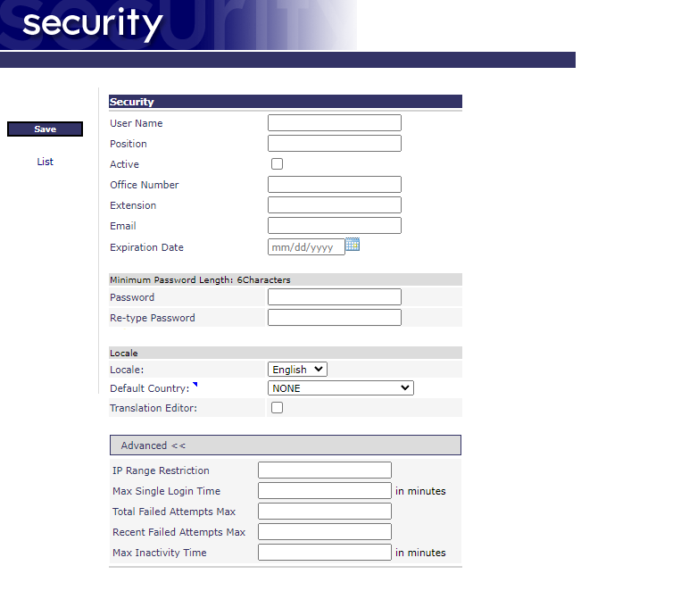
Task: Go to the List link
Action: [46, 162]
